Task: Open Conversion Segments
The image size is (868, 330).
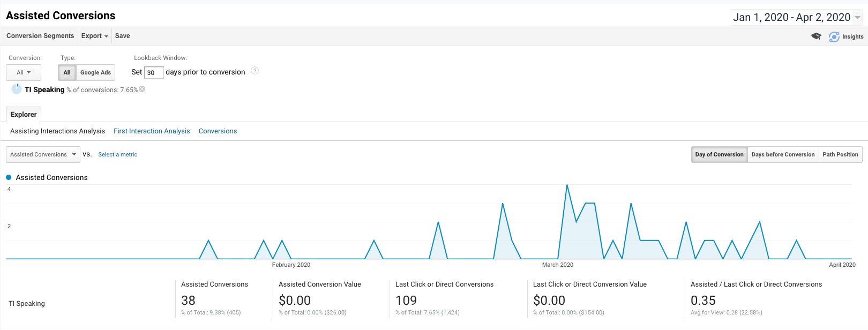Action: click(x=40, y=36)
